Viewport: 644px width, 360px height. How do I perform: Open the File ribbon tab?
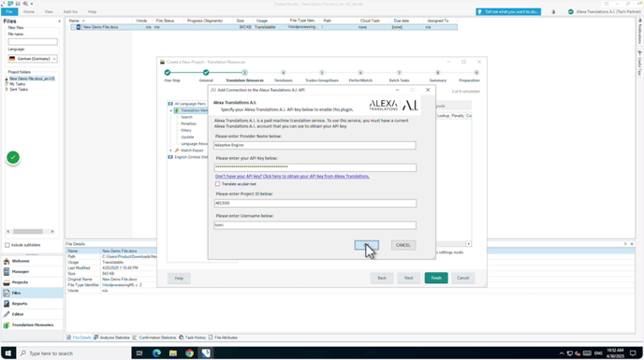9,11
